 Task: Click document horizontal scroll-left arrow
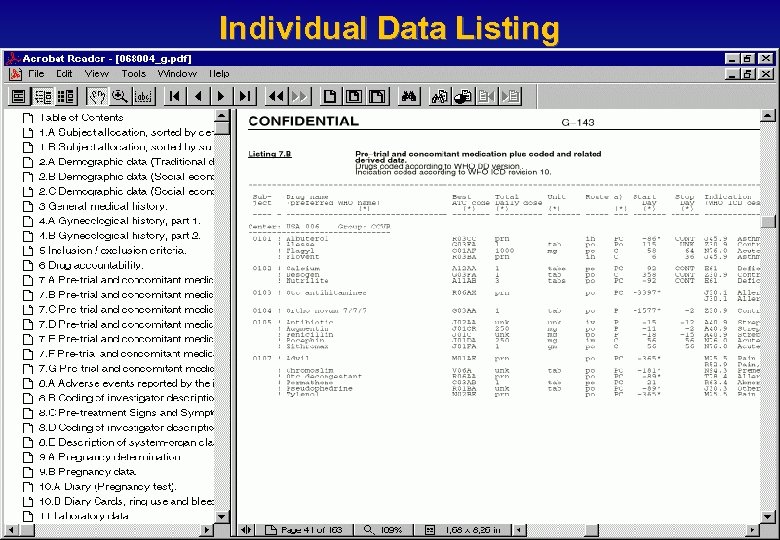(519, 530)
